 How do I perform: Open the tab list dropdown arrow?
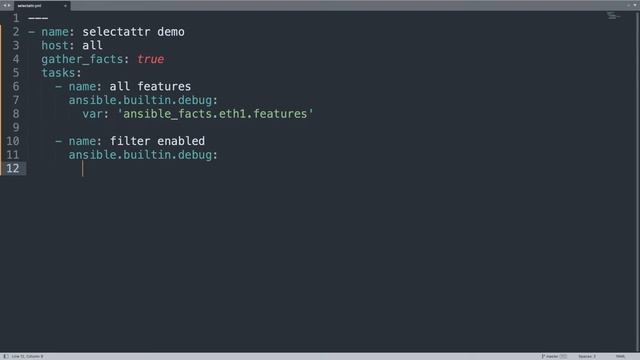click(x=635, y=5)
